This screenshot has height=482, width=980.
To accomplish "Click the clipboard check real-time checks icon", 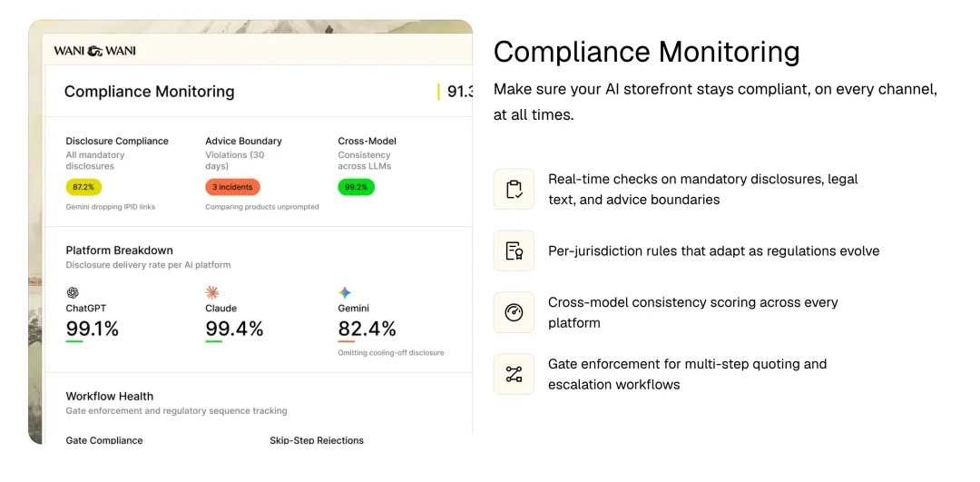I will click(x=514, y=189).
